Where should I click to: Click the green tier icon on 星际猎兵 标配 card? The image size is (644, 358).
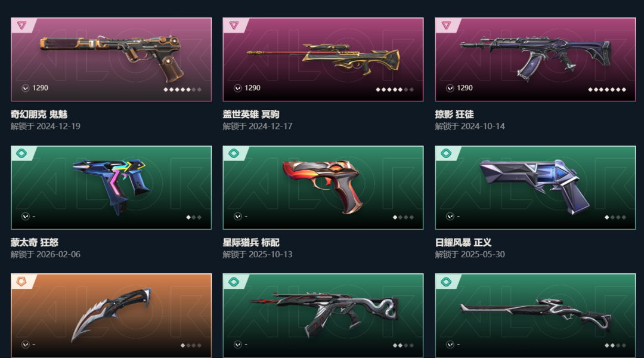click(234, 154)
